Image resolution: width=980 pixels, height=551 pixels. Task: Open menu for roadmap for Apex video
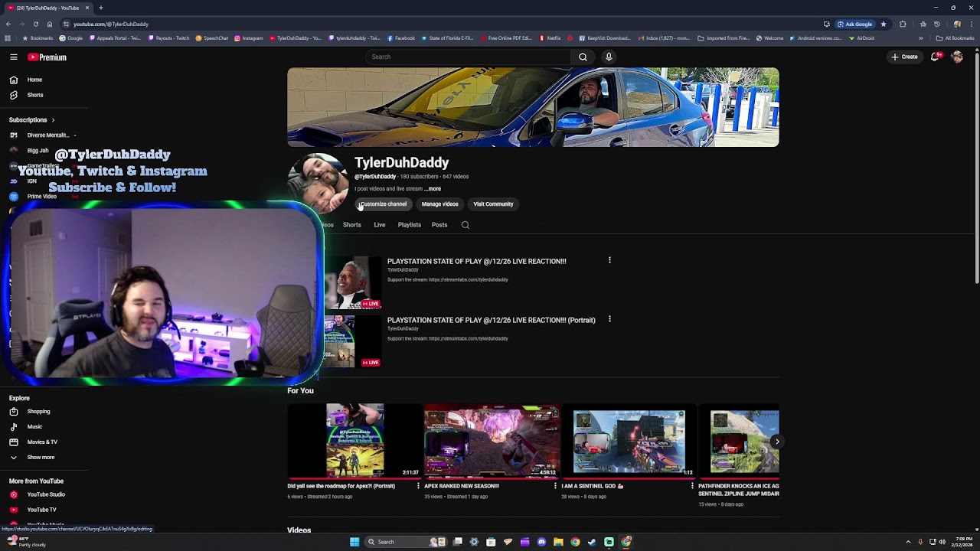(418, 486)
